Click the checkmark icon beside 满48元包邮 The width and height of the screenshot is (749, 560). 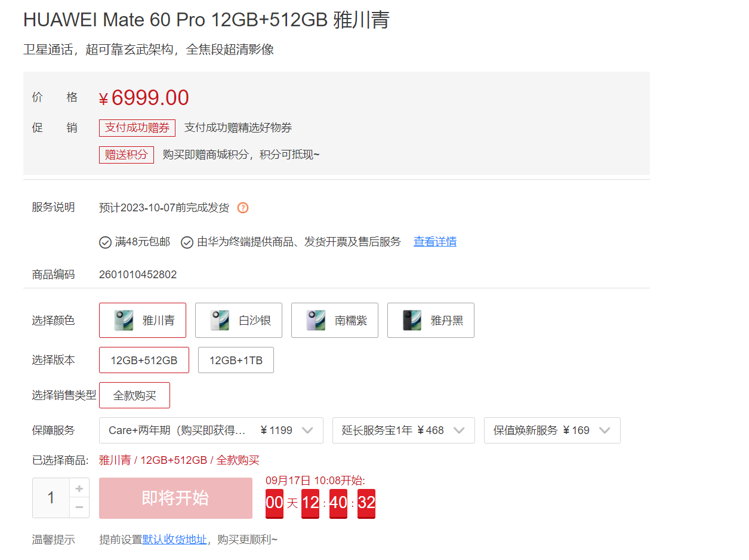click(x=105, y=242)
